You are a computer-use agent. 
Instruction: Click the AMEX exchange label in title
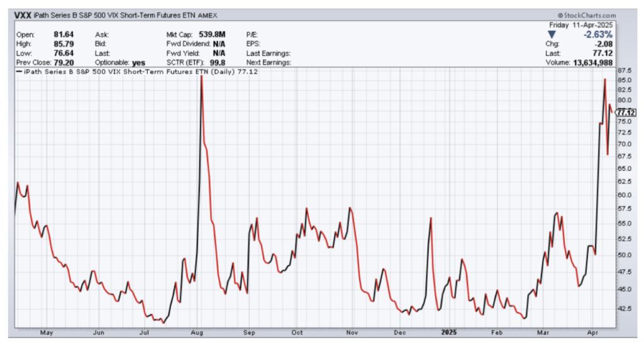pos(208,16)
